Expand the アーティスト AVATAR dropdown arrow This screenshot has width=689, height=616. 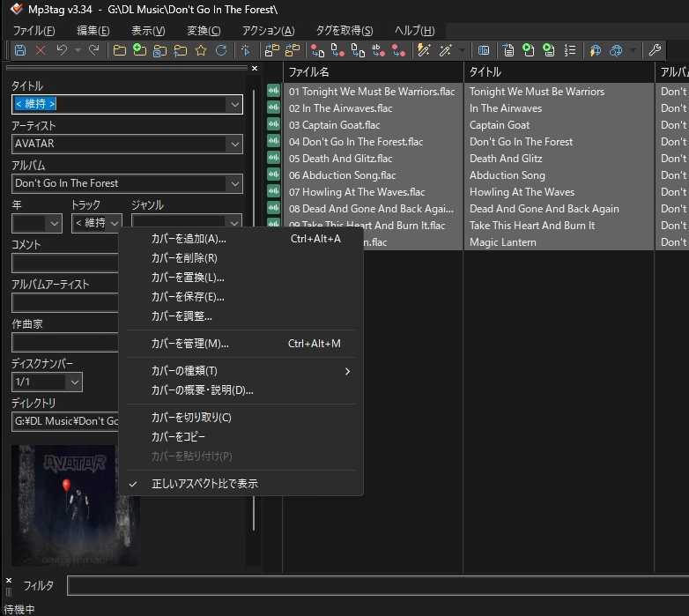(x=234, y=145)
